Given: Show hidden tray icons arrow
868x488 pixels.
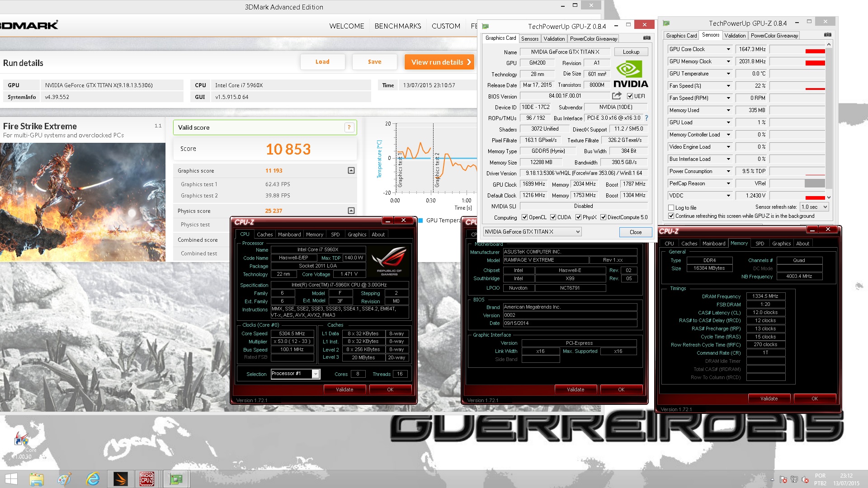Looking at the screenshot, I should (772, 479).
